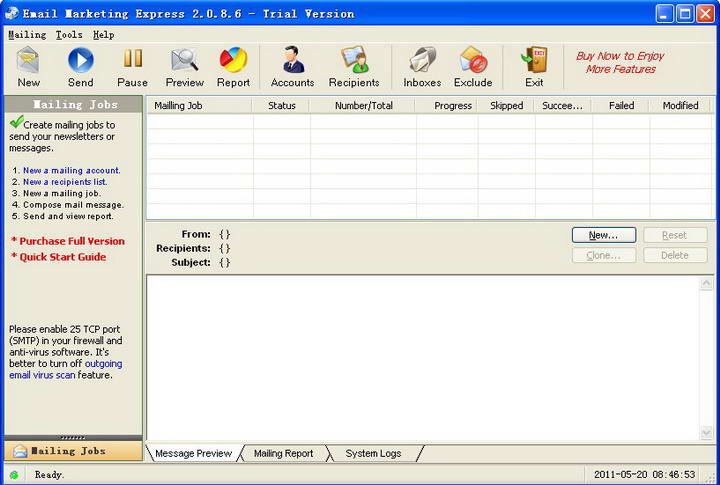Screen dimensions: 720x485
Task: Switch to the Mailing Report tab
Action: [283, 453]
